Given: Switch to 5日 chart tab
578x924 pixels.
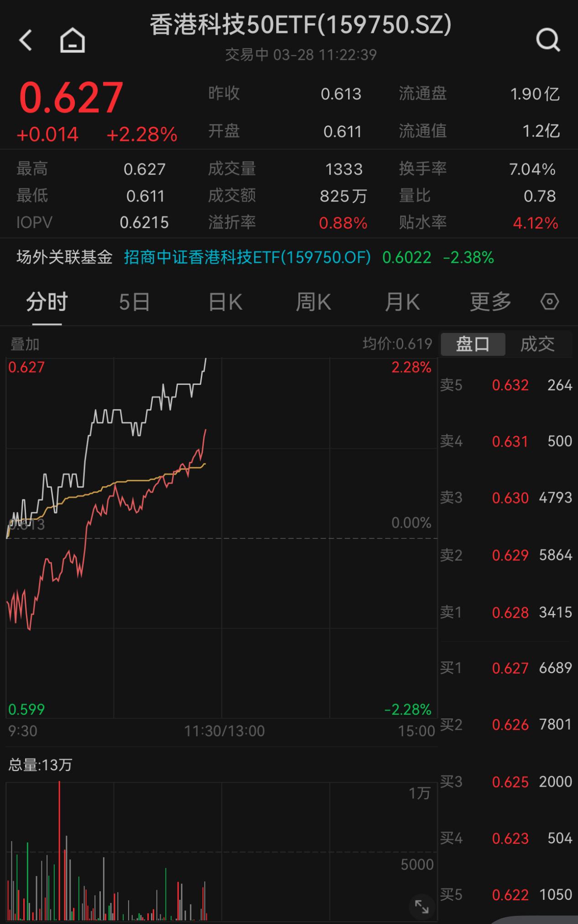Looking at the screenshot, I should click(135, 302).
